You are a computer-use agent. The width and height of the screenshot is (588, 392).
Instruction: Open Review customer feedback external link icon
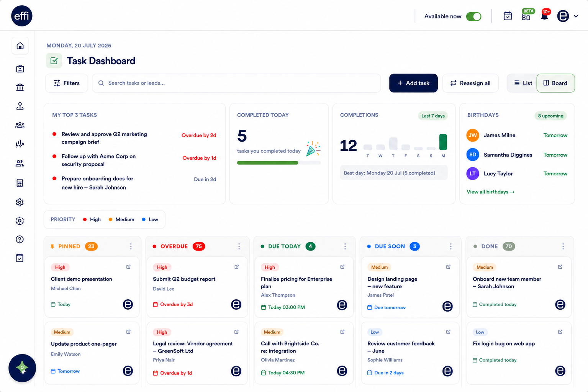pos(448,332)
